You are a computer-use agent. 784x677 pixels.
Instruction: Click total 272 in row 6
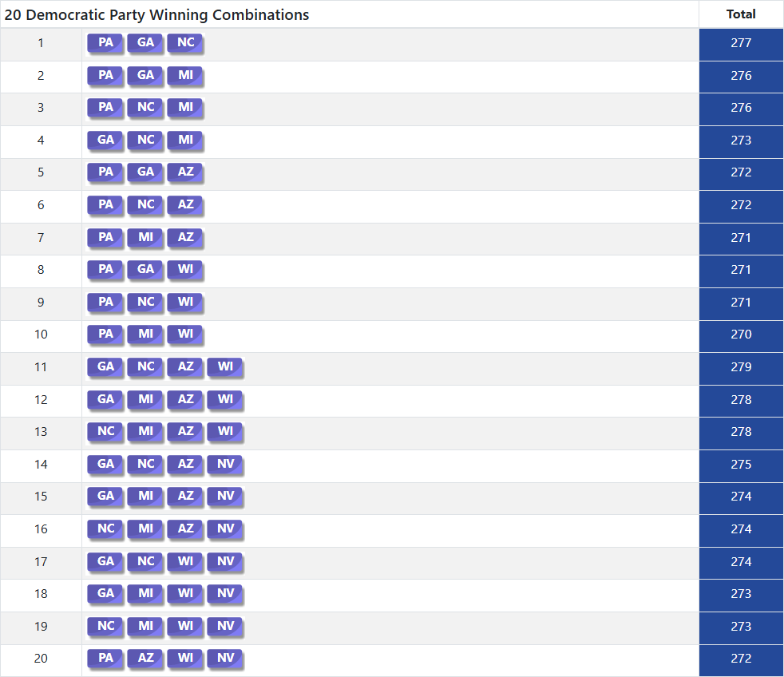click(741, 205)
